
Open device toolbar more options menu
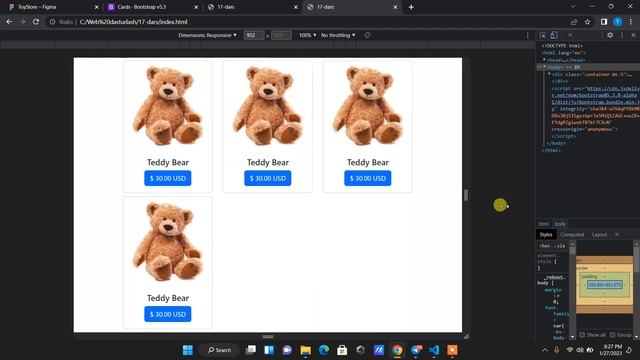click(527, 36)
